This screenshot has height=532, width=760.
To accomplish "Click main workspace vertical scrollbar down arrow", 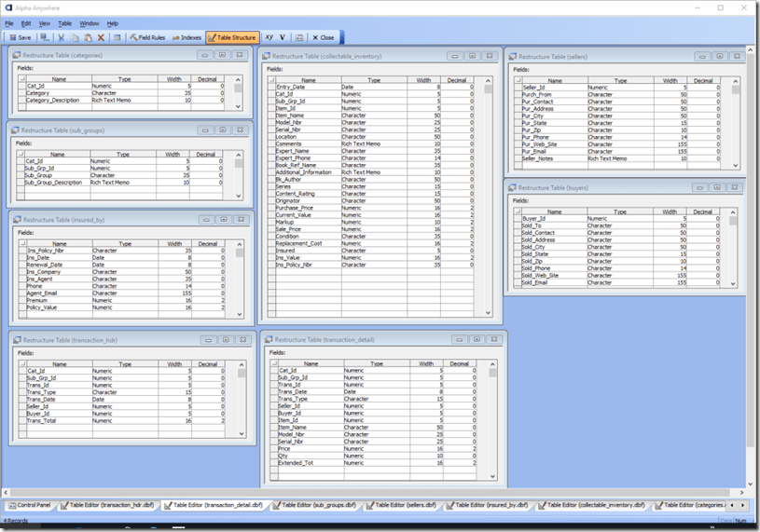I will click(751, 483).
